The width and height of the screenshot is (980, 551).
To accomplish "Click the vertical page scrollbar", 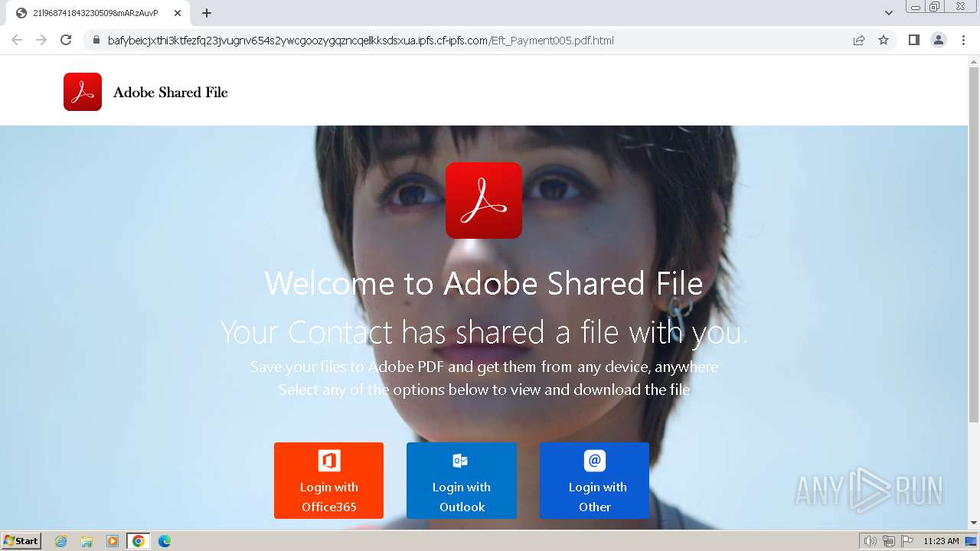I will tap(974, 245).
